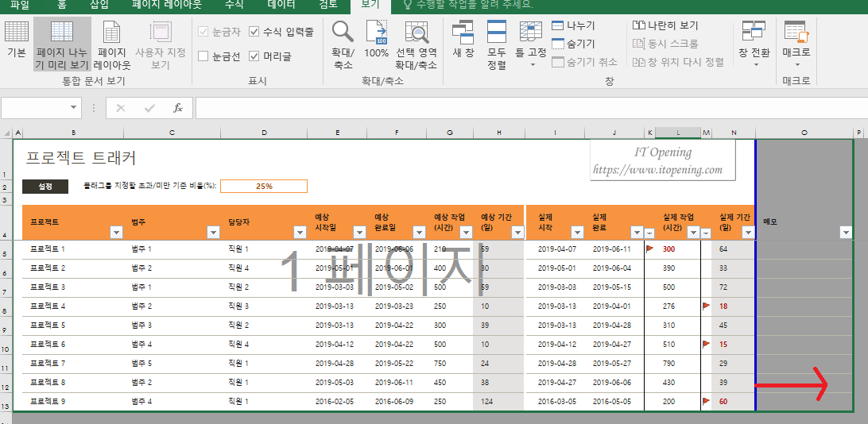This screenshot has height=424, width=868.
Task: Click 동시 스크롤
Action: 665,44
